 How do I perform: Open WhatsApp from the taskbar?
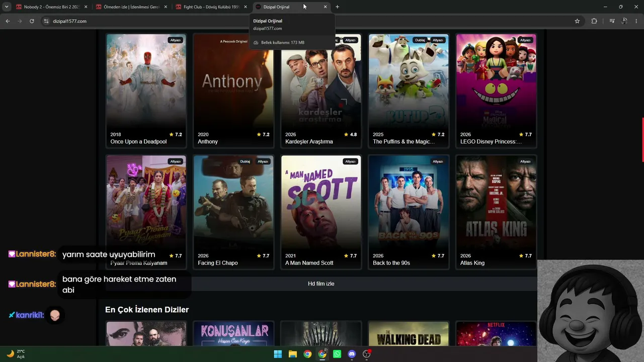[337, 354]
